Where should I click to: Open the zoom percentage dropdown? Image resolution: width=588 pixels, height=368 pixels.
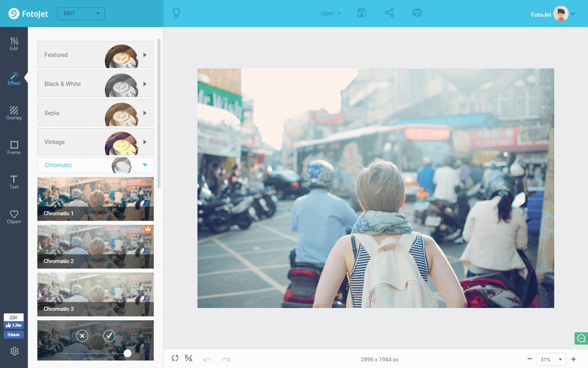[551, 359]
